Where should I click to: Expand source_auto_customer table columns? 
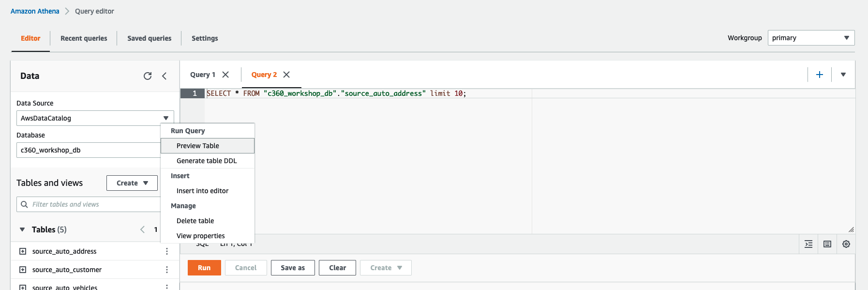pyautogui.click(x=23, y=270)
